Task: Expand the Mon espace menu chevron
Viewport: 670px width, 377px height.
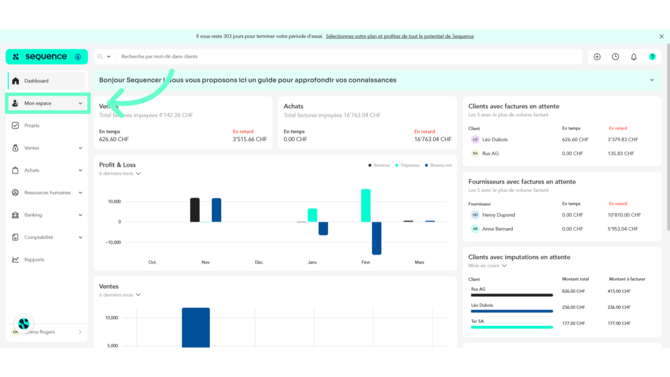Action: 80,103
